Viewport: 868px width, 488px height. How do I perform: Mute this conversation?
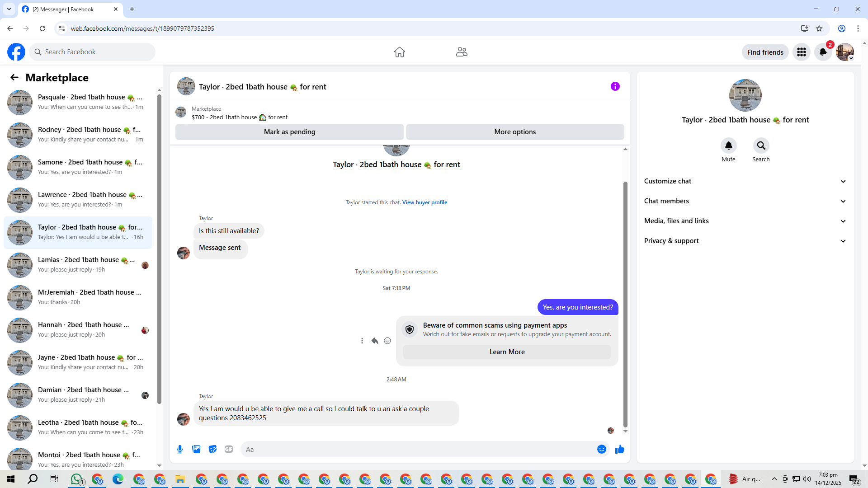point(728,145)
